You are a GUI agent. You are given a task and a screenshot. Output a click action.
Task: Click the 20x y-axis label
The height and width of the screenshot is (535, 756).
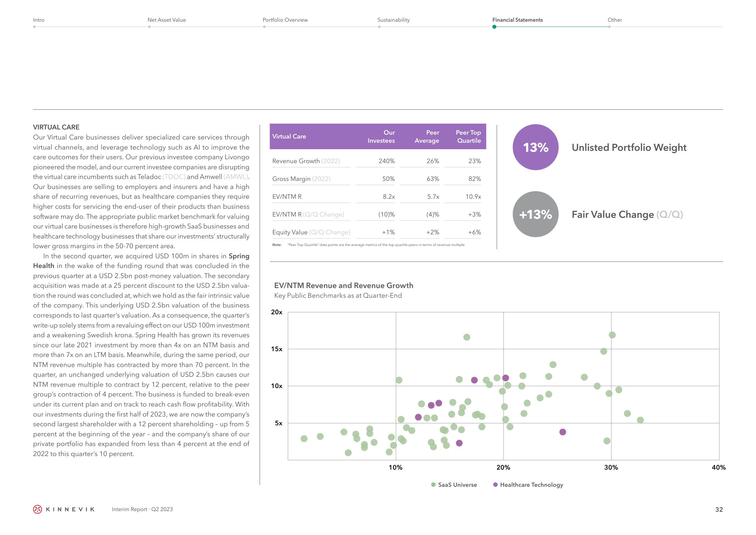tap(276, 312)
